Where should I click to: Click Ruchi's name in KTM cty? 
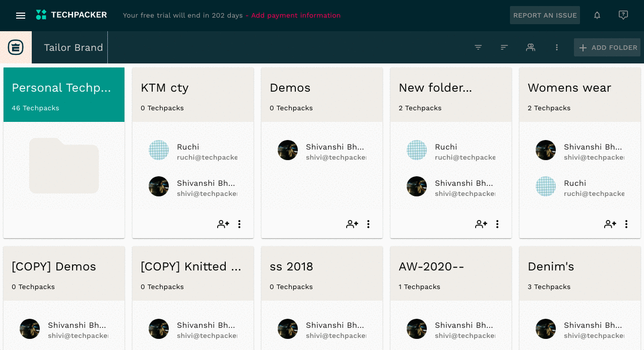pos(188,147)
